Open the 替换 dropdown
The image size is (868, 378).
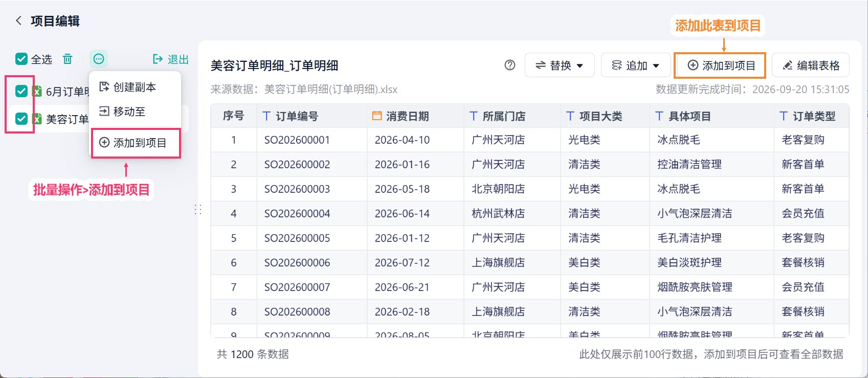[560, 65]
